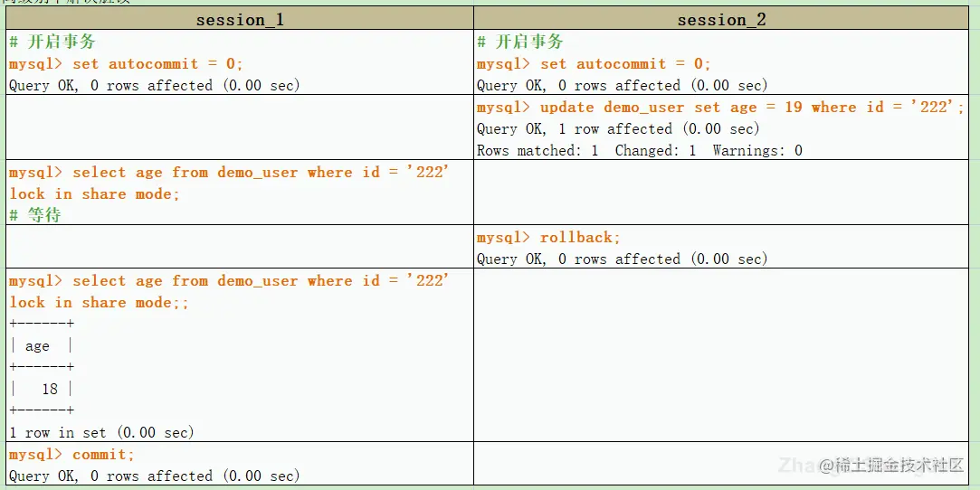Click the '| 18 |' result value
The height and width of the screenshot is (490, 980).
pos(42,389)
